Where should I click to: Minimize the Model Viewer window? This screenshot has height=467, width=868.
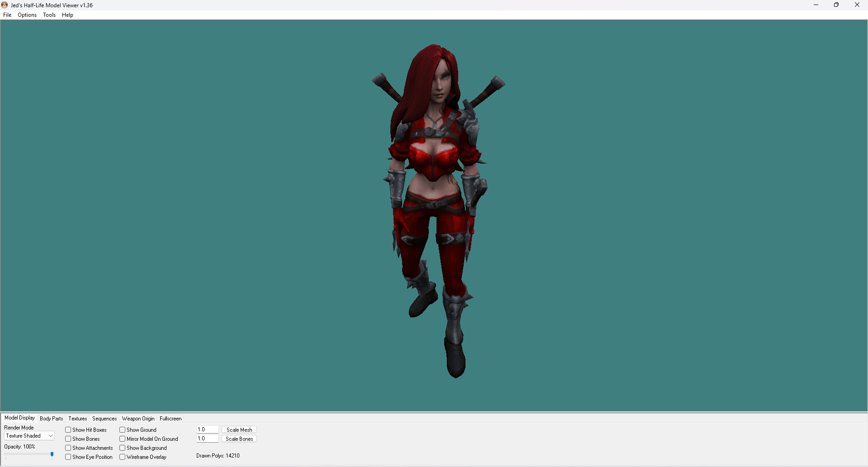(816, 5)
